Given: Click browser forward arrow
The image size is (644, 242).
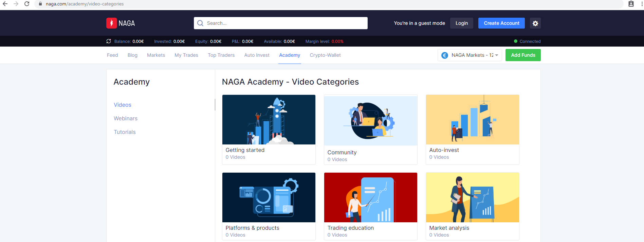Looking at the screenshot, I should pos(16,4).
